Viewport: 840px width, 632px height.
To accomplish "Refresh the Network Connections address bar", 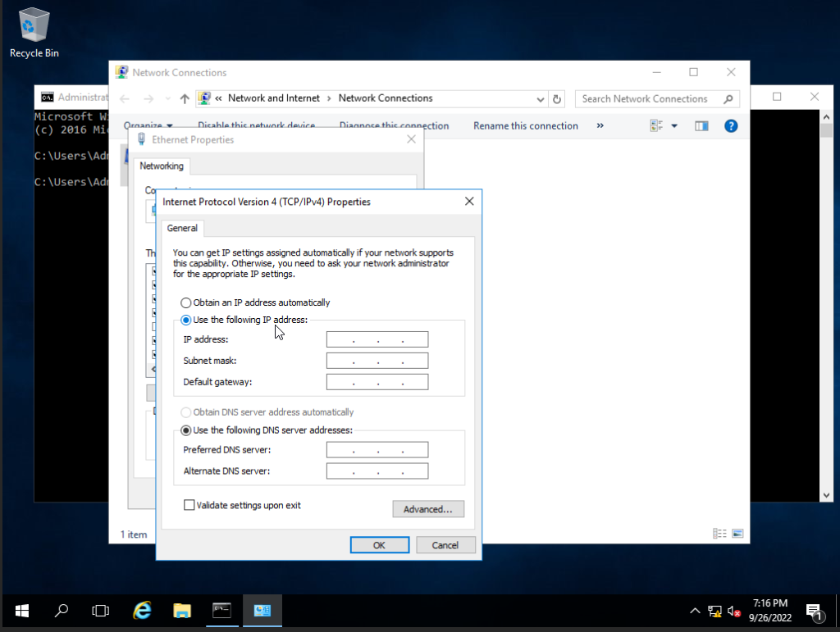I will pyautogui.click(x=557, y=99).
